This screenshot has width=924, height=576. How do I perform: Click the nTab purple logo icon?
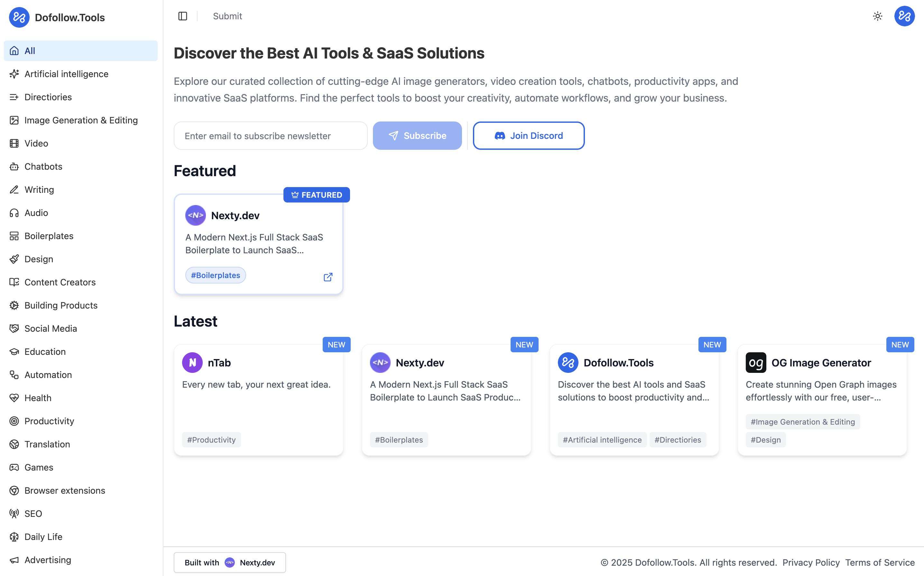pyautogui.click(x=192, y=363)
